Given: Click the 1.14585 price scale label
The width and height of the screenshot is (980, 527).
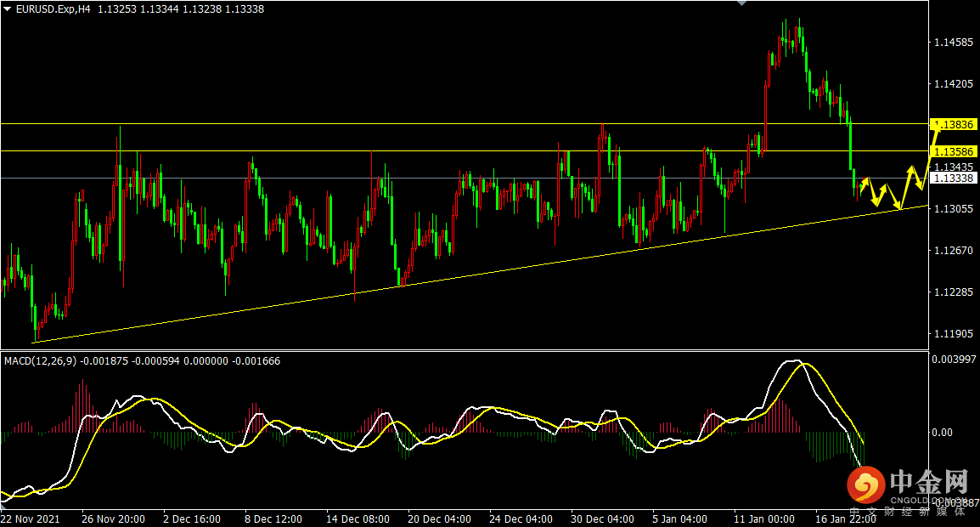Looking at the screenshot, I should 954,42.
